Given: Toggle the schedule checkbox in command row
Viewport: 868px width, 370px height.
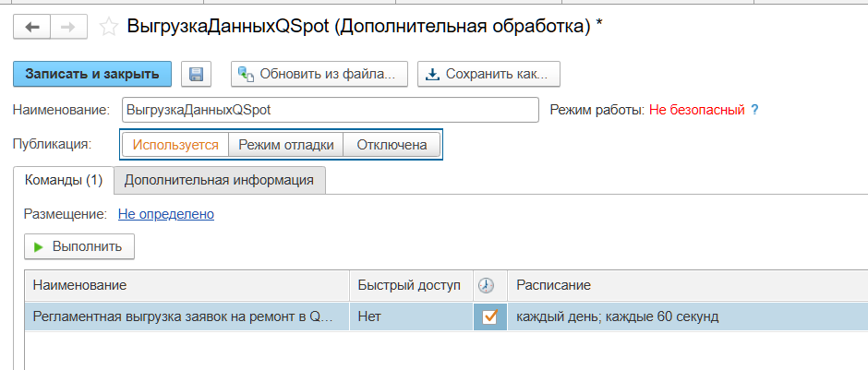Looking at the screenshot, I should (489, 317).
